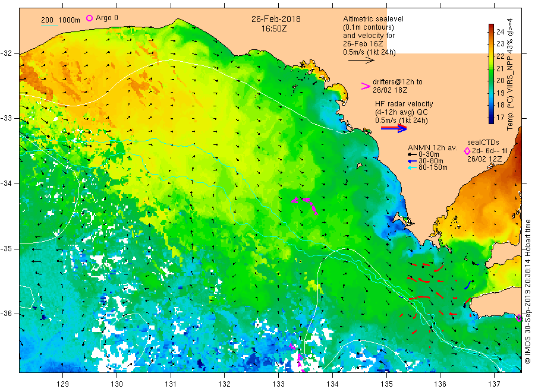Click the blue 30-80m ANMN arrow
This screenshot has height=392, width=535.
412,161
